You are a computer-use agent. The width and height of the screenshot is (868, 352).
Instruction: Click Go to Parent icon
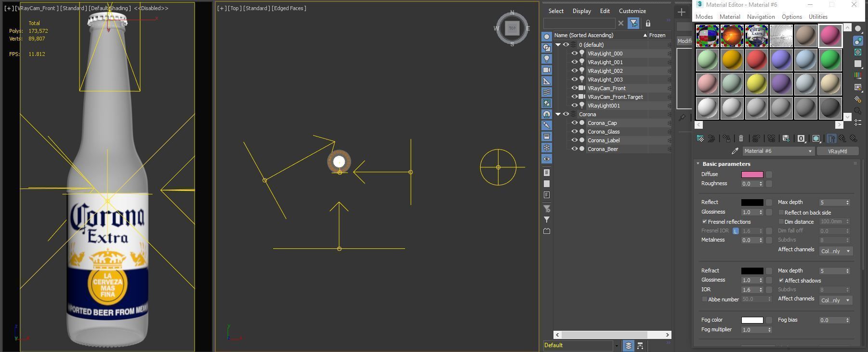(x=842, y=138)
